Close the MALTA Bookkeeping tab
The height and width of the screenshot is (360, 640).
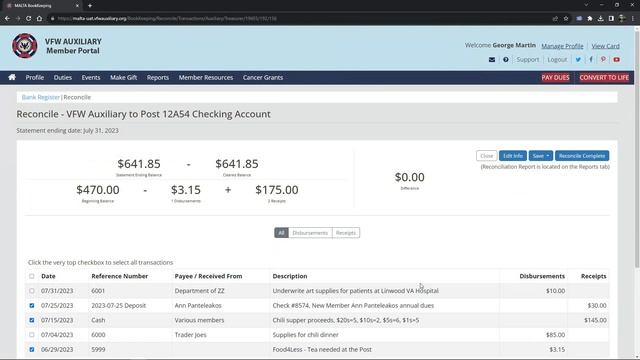click(77, 6)
